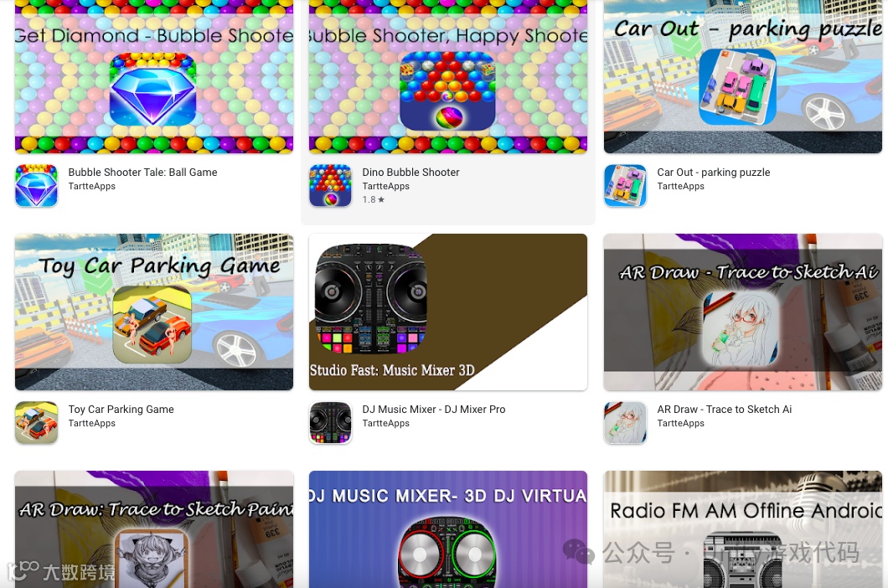Open the AR Draw Trace to Sketch icon
This screenshot has height=588, width=888.
tap(625, 423)
